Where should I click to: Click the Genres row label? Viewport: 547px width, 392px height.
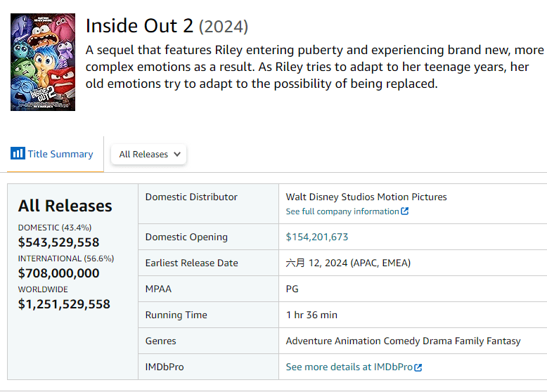161,341
